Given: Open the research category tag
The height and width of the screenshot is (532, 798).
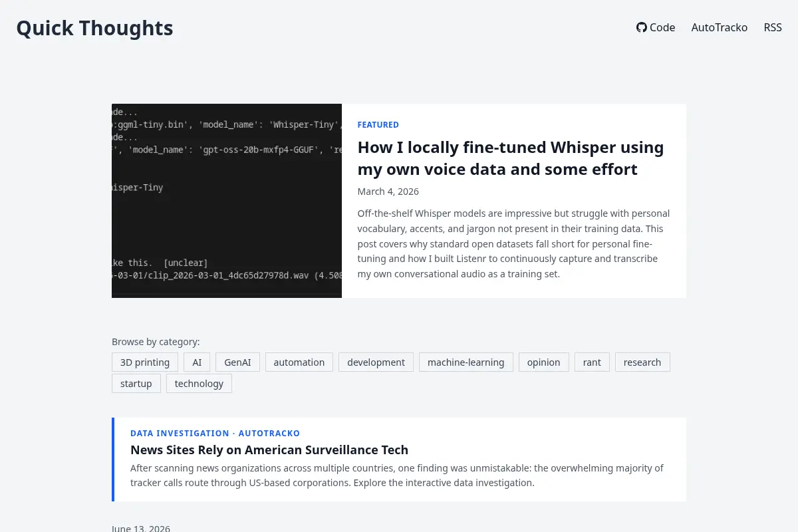Looking at the screenshot, I should [642, 362].
